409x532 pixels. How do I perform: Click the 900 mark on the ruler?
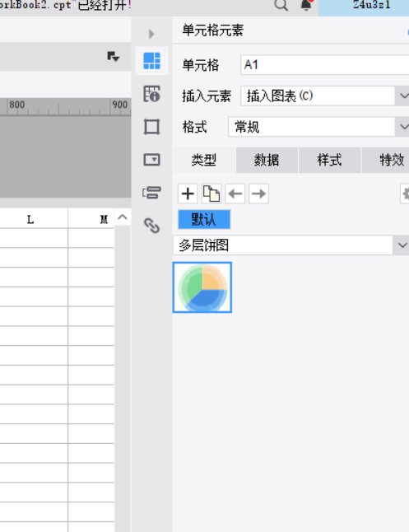tap(120, 105)
